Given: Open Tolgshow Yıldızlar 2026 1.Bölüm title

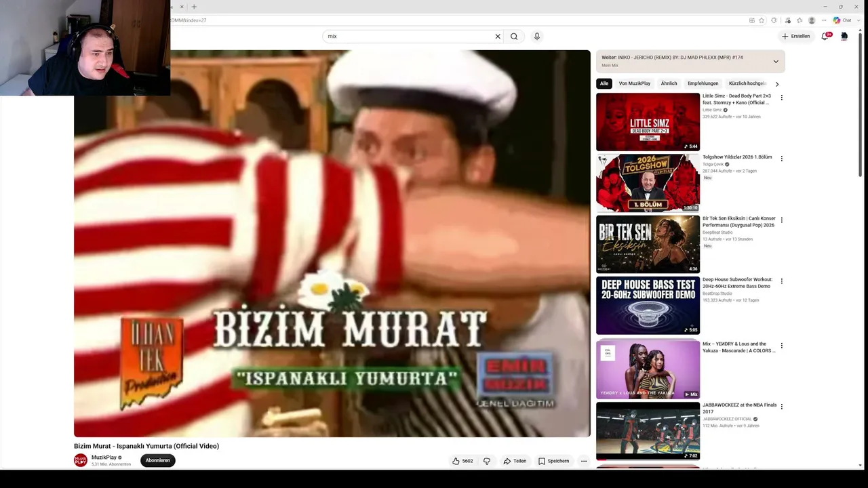Looking at the screenshot, I should pyautogui.click(x=737, y=157).
